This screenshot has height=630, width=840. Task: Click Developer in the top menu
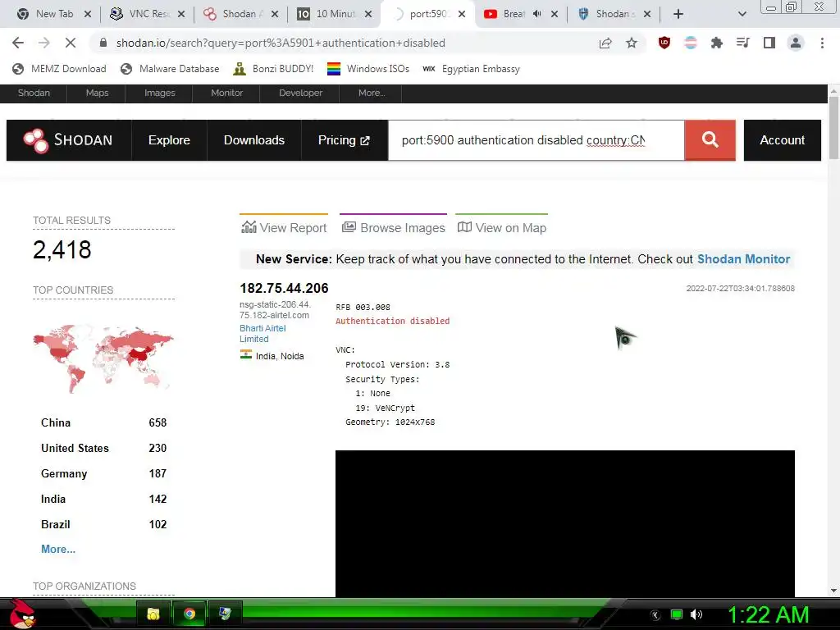pos(300,93)
